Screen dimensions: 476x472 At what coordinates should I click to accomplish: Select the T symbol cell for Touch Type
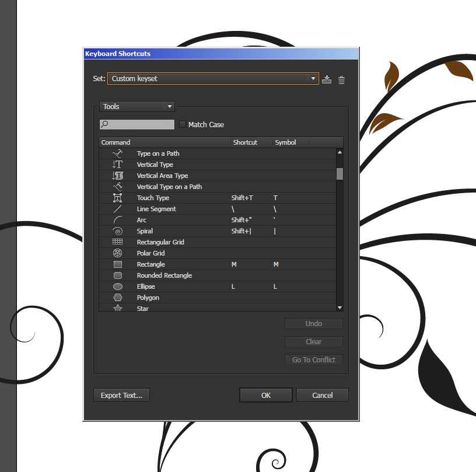(275, 198)
